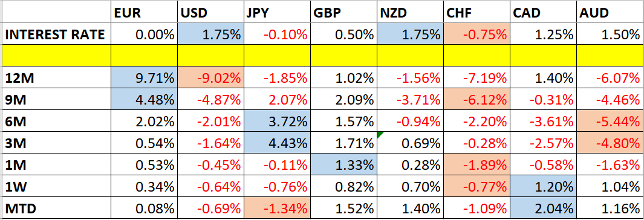Click the USD interest rate cell 1.75%

click(x=210, y=34)
